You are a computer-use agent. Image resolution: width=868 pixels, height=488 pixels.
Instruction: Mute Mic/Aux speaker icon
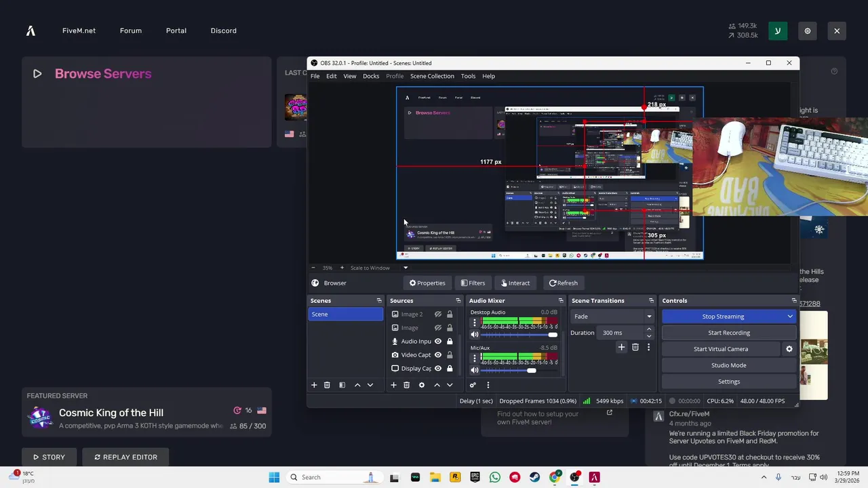tap(475, 370)
